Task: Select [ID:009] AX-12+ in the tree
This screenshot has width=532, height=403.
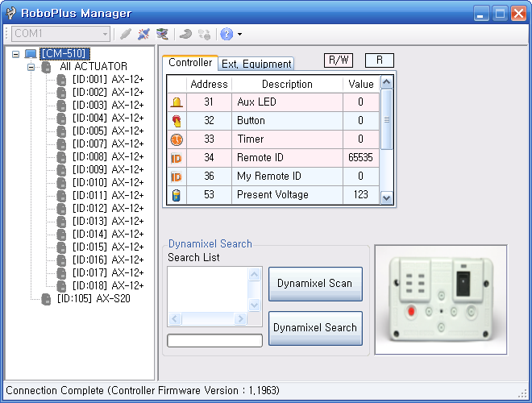Action: coord(108,169)
